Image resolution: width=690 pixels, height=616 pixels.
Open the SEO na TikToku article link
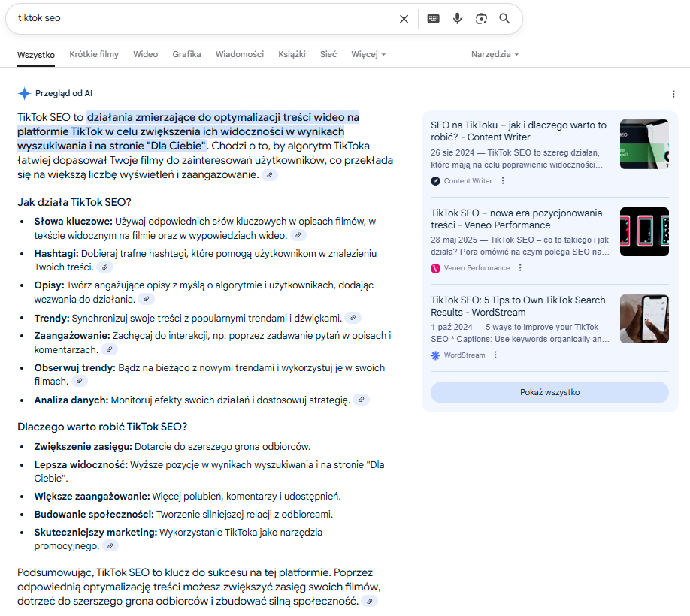pos(518,131)
